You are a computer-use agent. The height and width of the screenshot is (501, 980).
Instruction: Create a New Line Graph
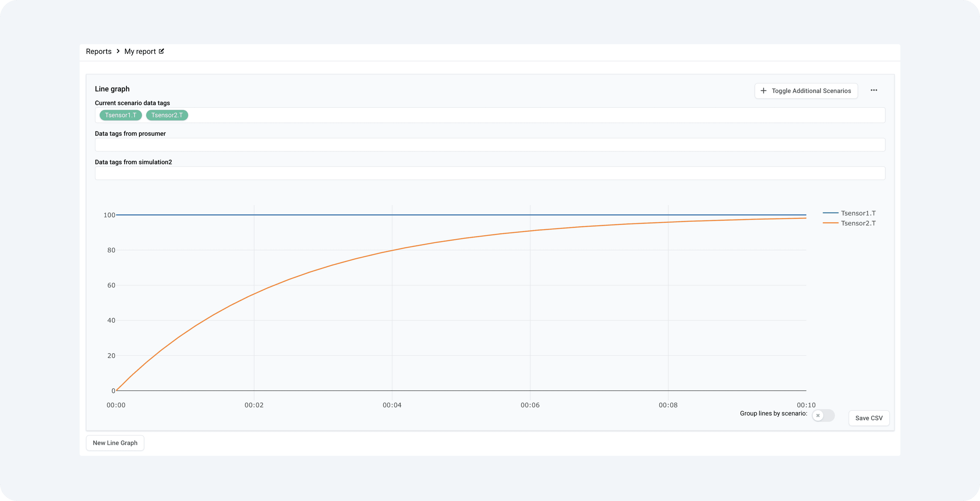[x=115, y=443]
